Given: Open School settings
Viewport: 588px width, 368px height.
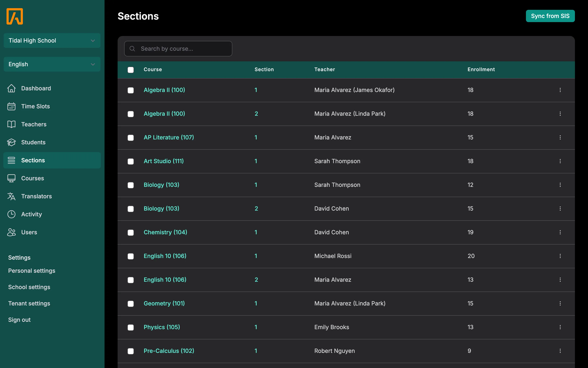Looking at the screenshot, I should (29, 287).
